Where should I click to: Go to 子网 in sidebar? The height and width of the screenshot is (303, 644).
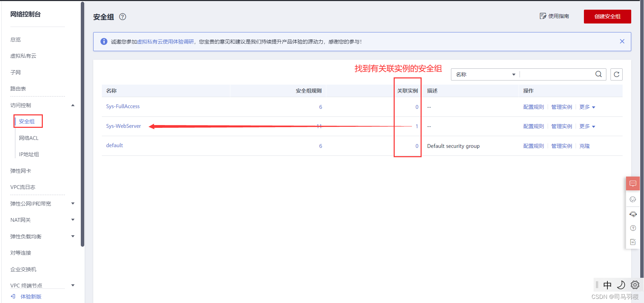click(16, 73)
